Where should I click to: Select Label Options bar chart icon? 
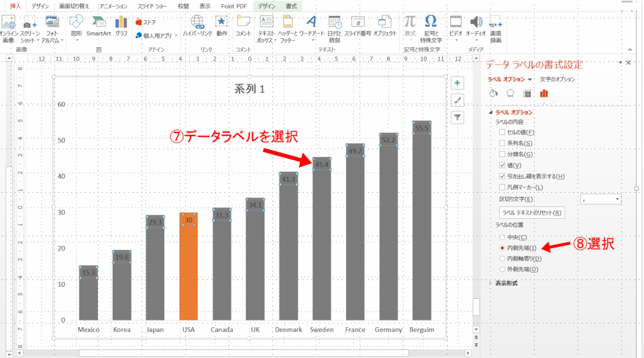click(x=544, y=94)
